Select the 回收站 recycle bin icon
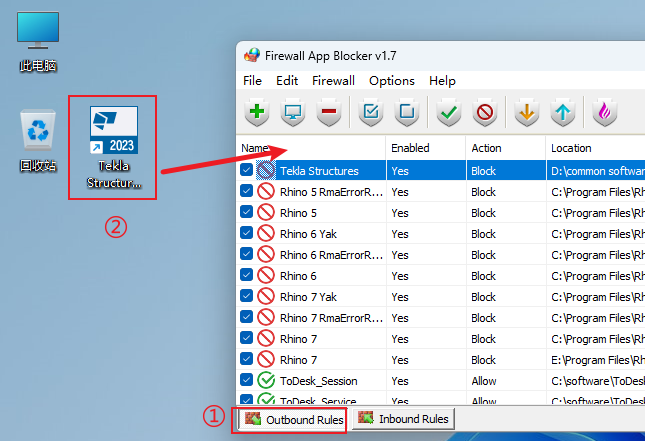645x441 pixels. (x=38, y=141)
